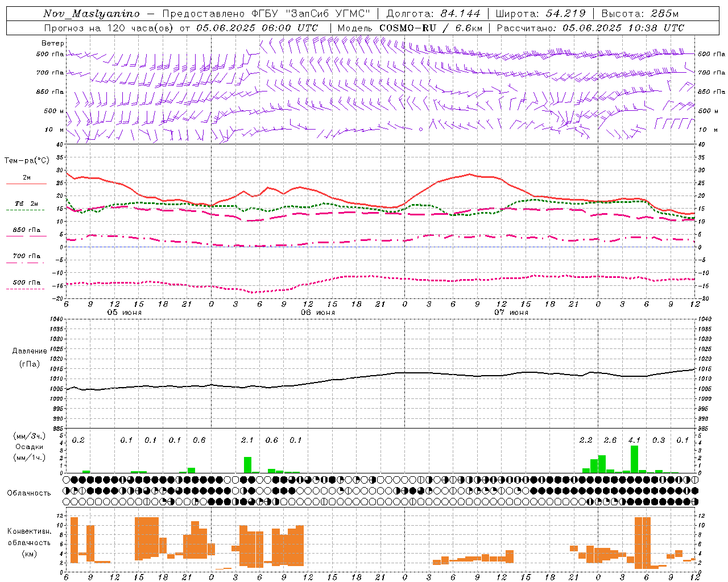
Task: Click the Ветер panel label
Action: point(53,43)
